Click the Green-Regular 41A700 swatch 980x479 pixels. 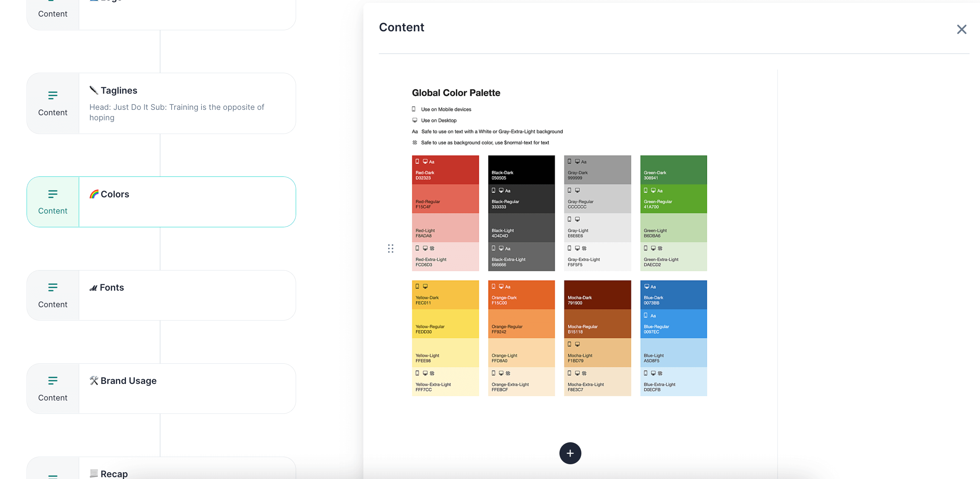click(x=673, y=199)
